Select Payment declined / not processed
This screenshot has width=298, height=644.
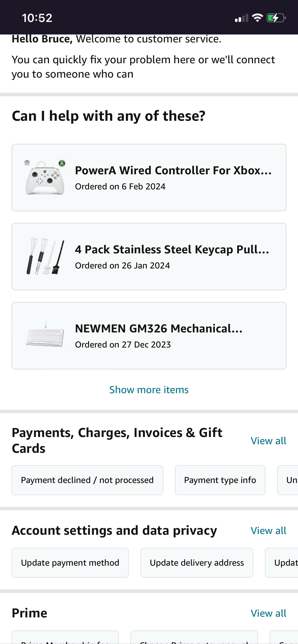87,480
